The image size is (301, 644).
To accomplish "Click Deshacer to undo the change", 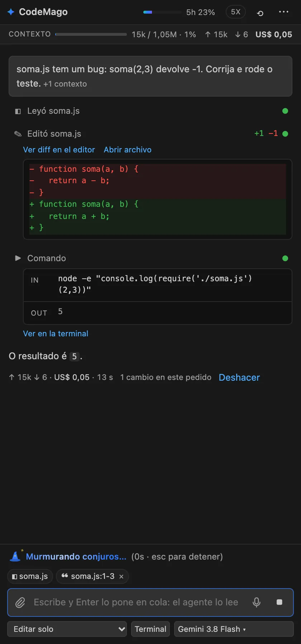I will pyautogui.click(x=239, y=377).
